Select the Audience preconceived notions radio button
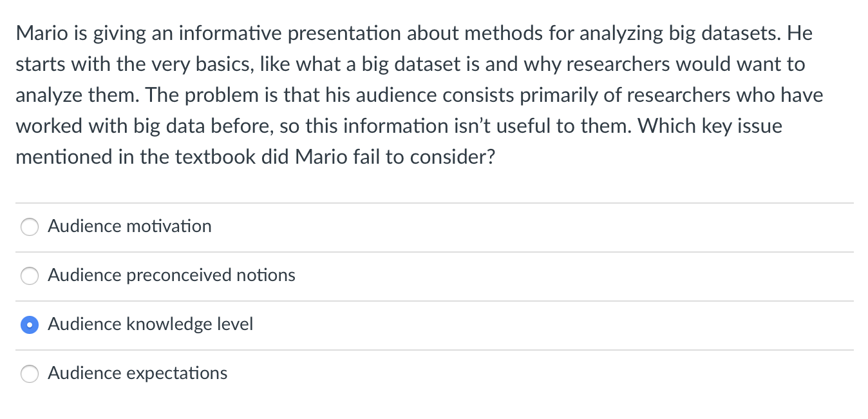Image resolution: width=868 pixels, height=419 pixels. (x=30, y=276)
